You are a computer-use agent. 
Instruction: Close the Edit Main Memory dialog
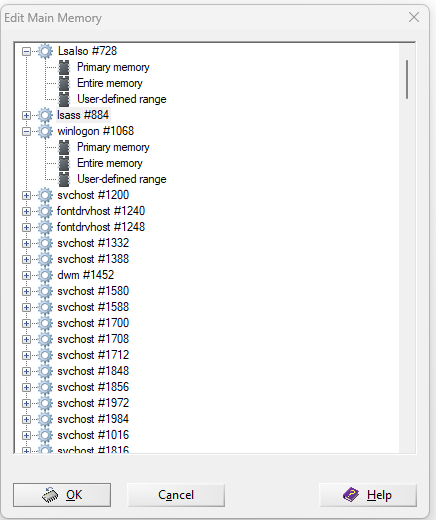click(x=414, y=17)
